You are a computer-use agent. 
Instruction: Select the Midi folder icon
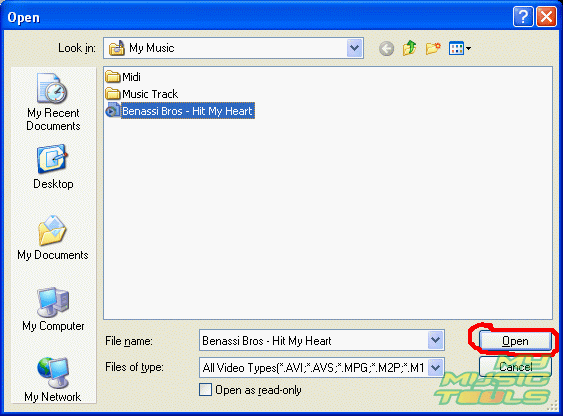[112, 77]
